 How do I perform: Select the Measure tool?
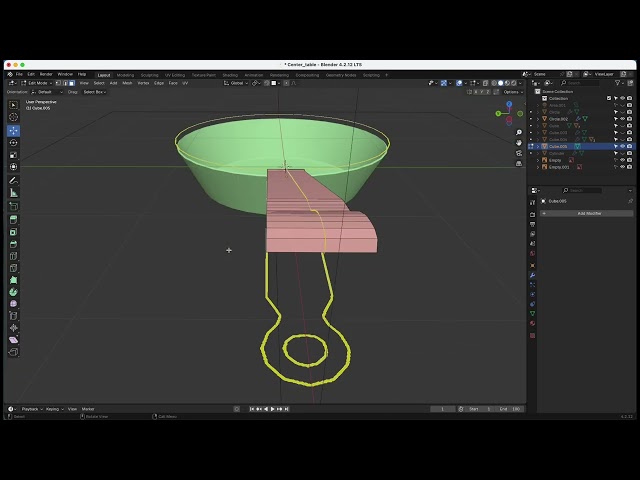(x=13, y=193)
